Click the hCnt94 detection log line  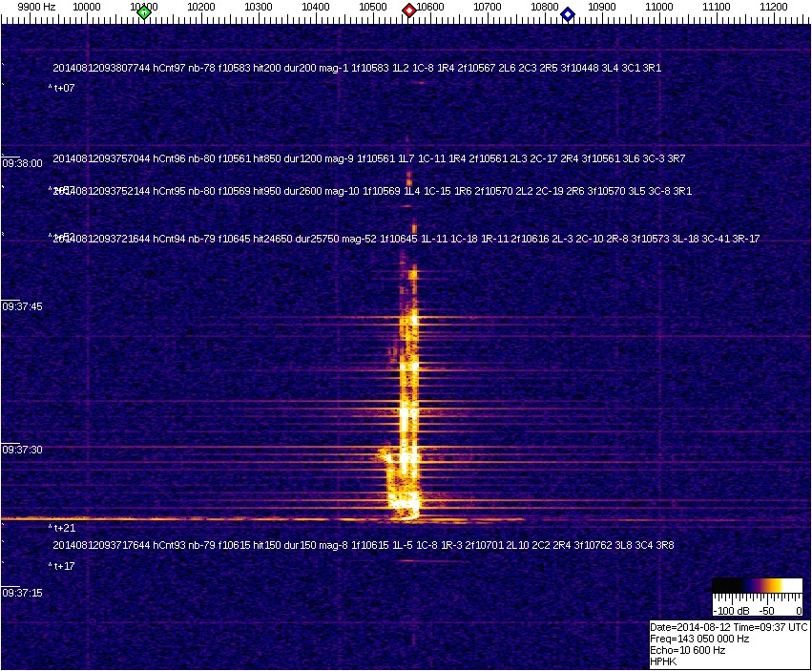coord(406,239)
